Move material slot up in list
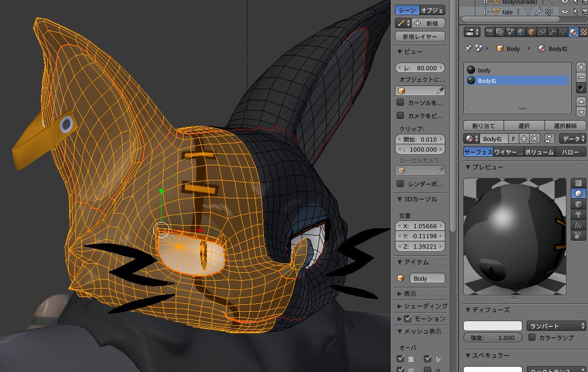The height and width of the screenshot is (372, 588). pyautogui.click(x=581, y=102)
